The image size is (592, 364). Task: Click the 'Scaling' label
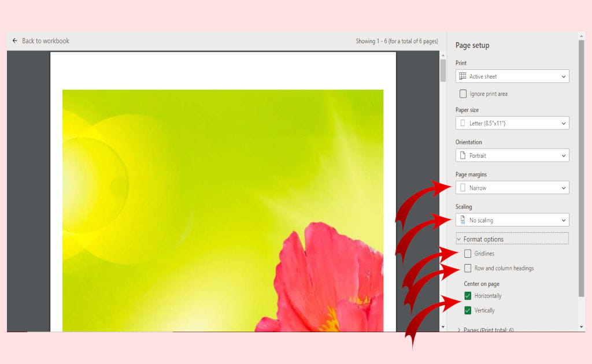click(x=464, y=207)
